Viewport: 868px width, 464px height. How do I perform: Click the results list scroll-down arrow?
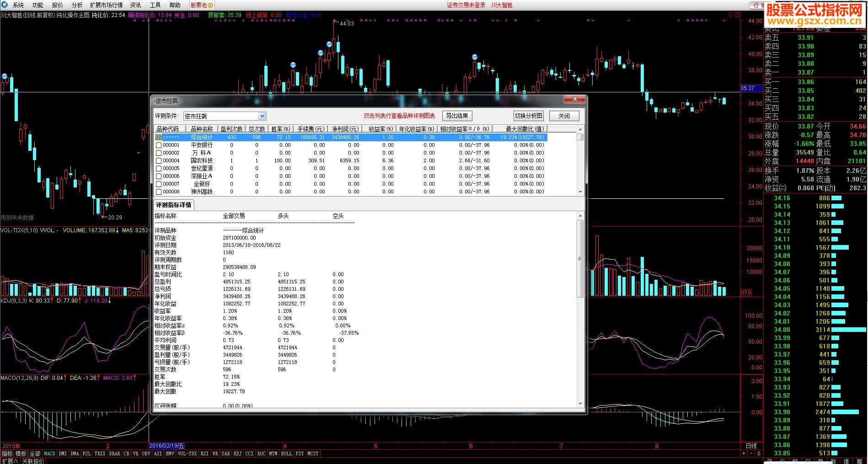(x=580, y=192)
